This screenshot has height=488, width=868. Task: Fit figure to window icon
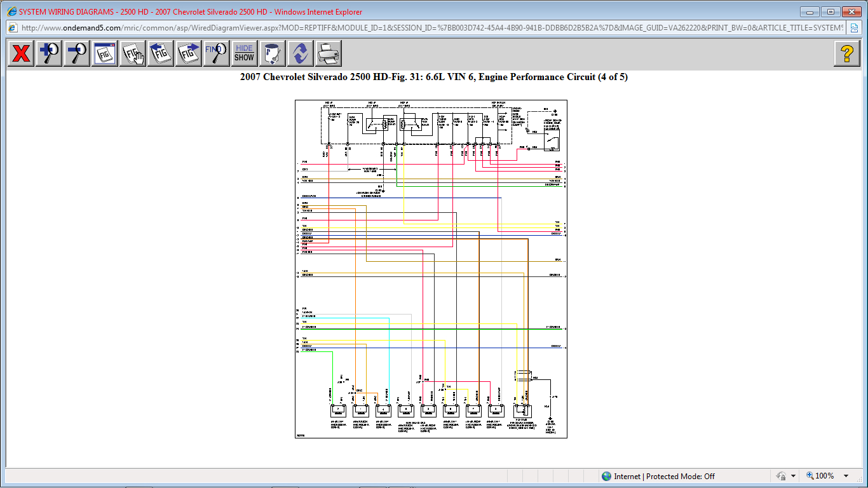click(105, 53)
